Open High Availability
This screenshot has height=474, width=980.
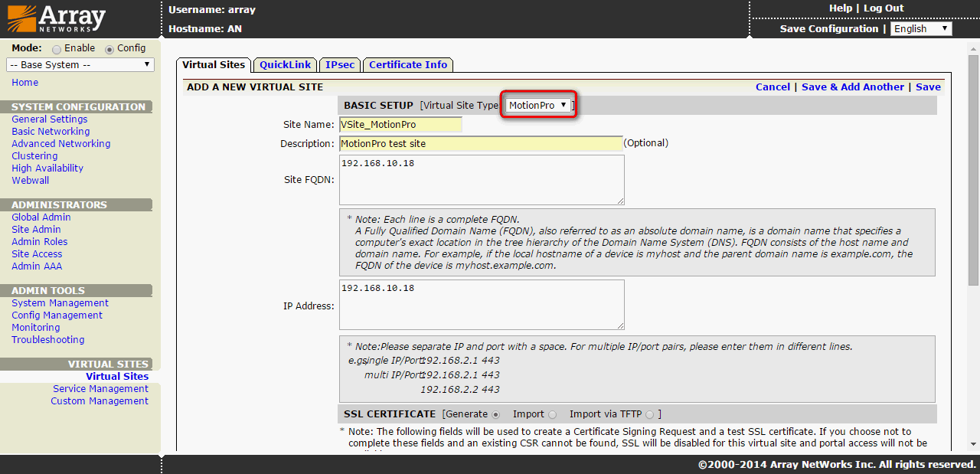pos(47,168)
